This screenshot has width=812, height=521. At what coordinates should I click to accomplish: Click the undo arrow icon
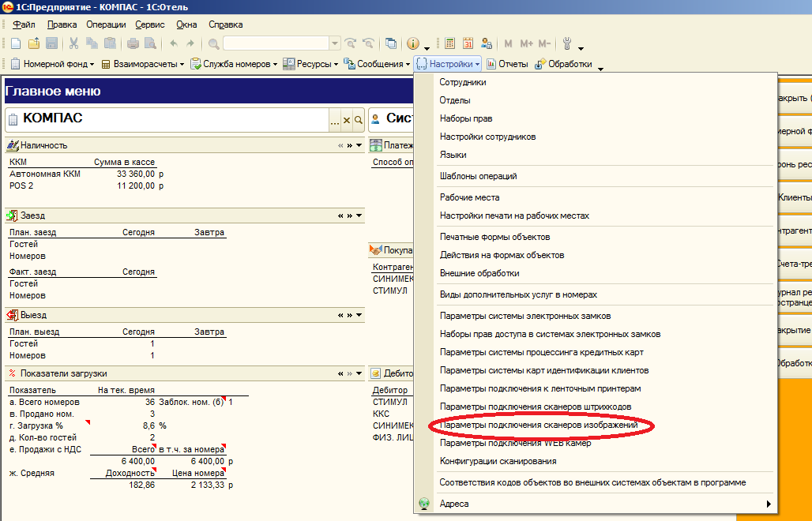tap(174, 44)
